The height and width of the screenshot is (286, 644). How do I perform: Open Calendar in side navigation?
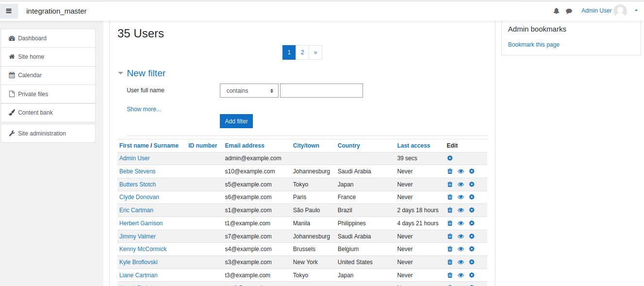[x=48, y=75]
